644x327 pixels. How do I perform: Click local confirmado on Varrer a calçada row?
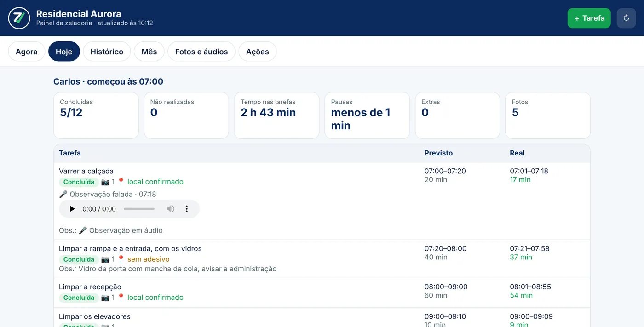coord(155,182)
